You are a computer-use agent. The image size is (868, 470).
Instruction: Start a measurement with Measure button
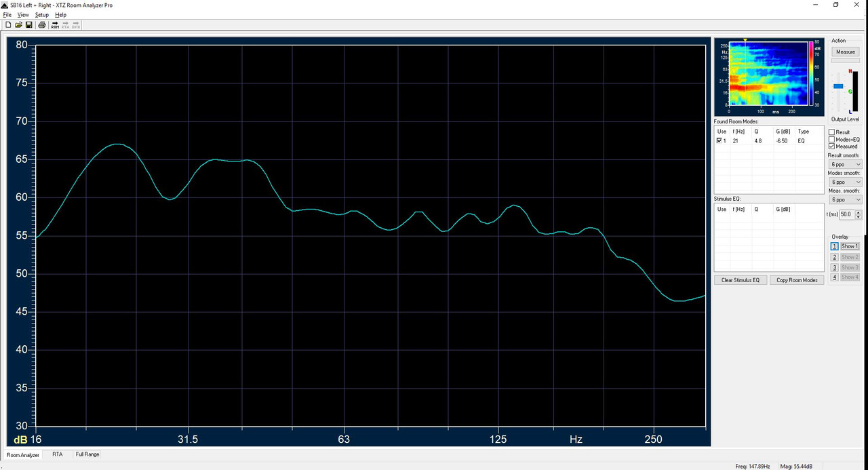(846, 52)
